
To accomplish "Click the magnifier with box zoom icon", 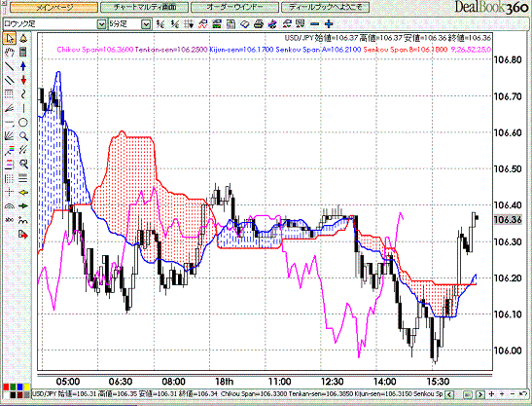I will [x=23, y=165].
